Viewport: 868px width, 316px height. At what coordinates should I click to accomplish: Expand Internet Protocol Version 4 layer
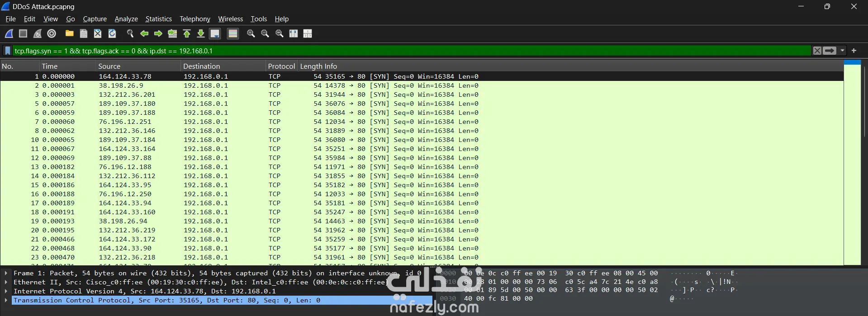(x=6, y=291)
